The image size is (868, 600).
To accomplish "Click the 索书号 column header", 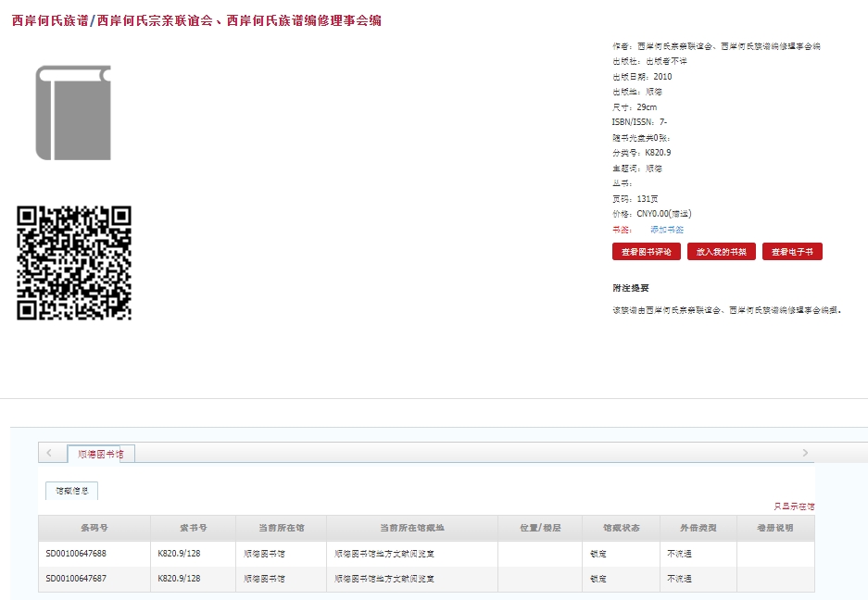I will 194,528.
